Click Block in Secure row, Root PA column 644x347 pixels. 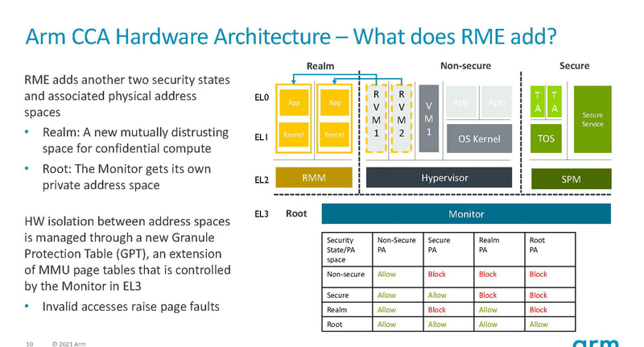538,295
